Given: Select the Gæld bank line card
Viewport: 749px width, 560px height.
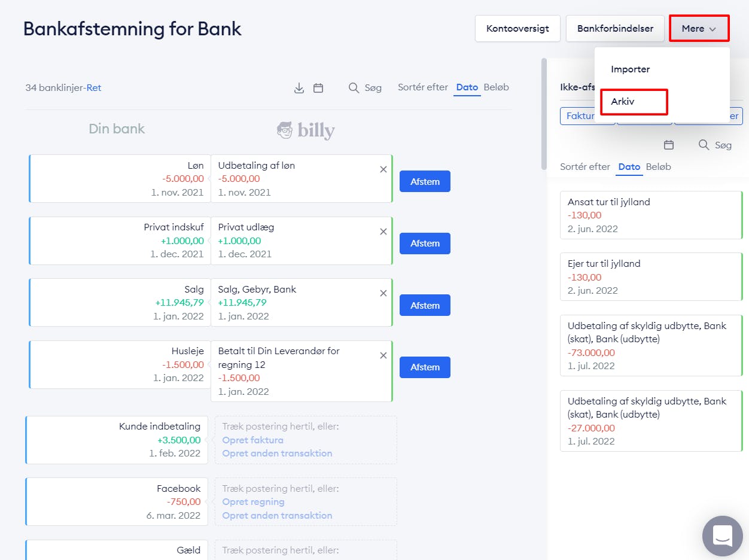Looking at the screenshot, I should pyautogui.click(x=117, y=550).
